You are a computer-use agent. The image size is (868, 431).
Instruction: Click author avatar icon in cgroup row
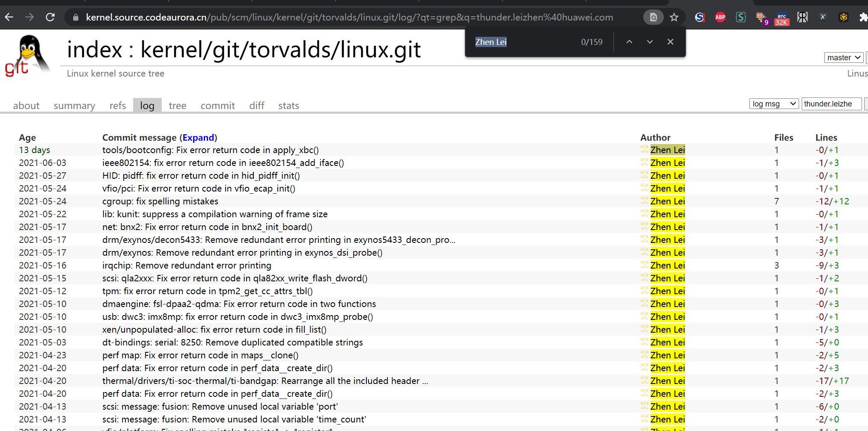click(x=645, y=201)
